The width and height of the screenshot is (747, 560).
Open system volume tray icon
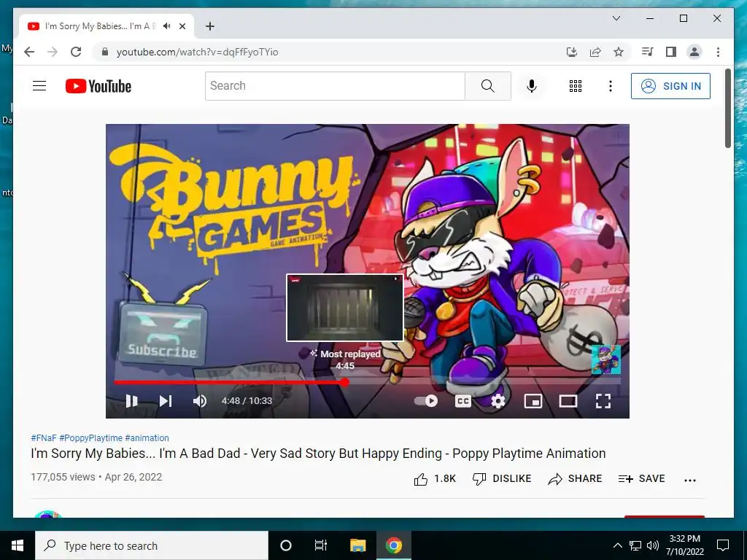pos(653,545)
